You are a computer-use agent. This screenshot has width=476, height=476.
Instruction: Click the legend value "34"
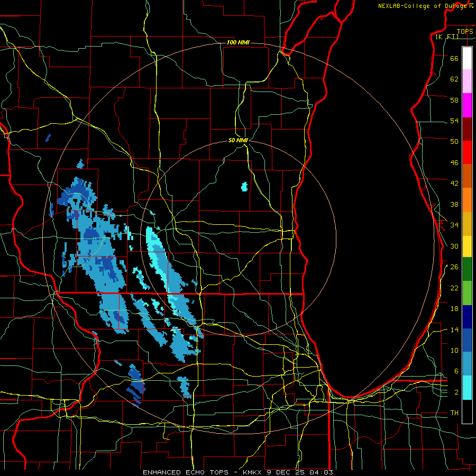coord(454,225)
